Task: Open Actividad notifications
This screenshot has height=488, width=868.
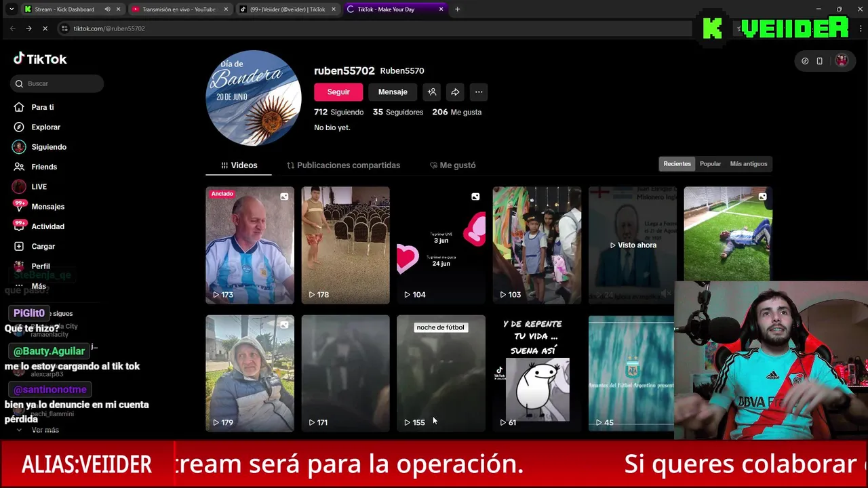Action: [39, 226]
